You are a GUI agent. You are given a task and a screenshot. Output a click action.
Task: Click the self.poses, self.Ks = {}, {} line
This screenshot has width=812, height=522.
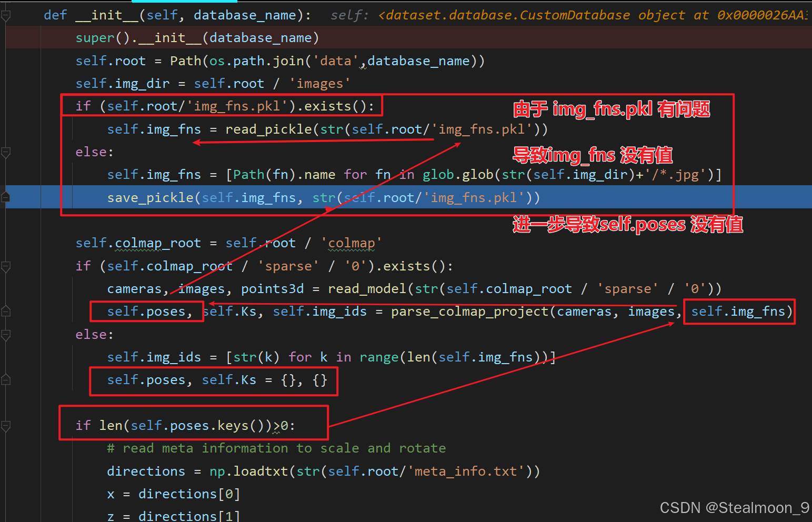[x=217, y=380]
